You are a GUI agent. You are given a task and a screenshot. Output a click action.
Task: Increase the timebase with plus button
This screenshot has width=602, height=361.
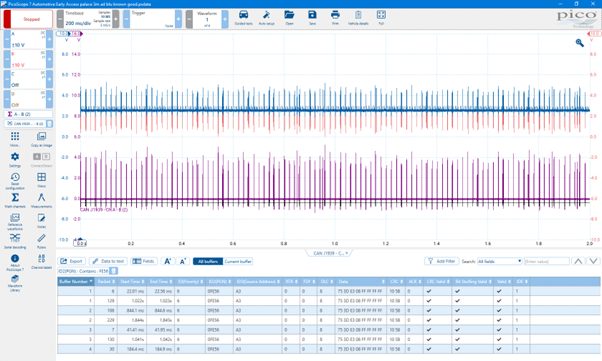(116, 19)
